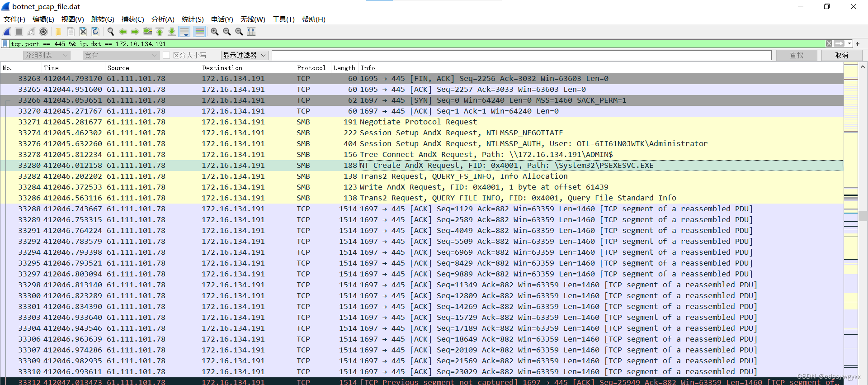868x385 pixels.
Task: Open 跳转(G) menu
Action: pos(103,19)
